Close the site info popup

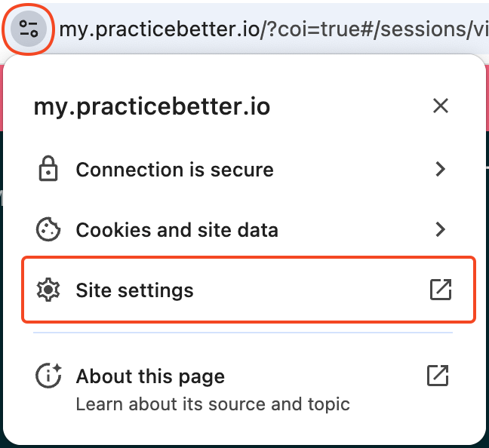[x=441, y=106]
